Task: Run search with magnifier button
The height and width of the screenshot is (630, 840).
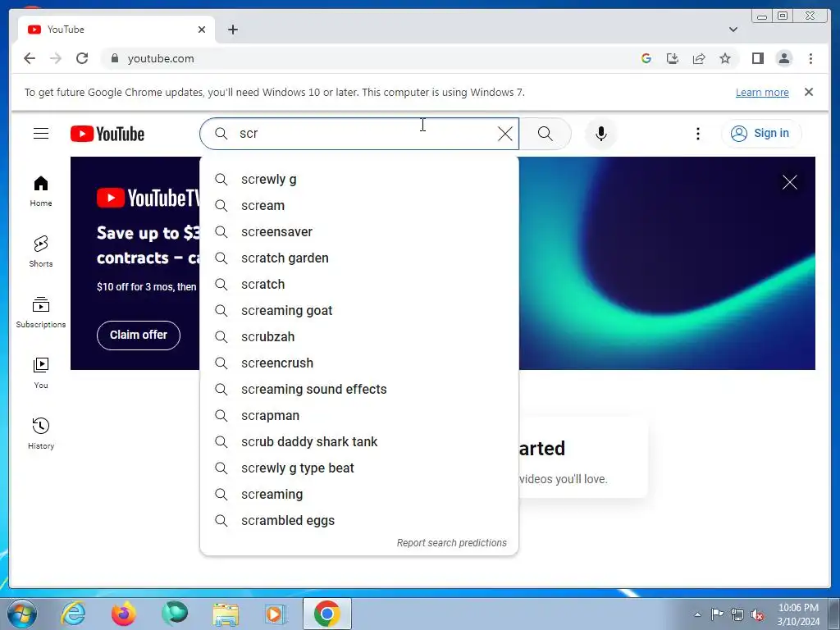Action: [545, 134]
